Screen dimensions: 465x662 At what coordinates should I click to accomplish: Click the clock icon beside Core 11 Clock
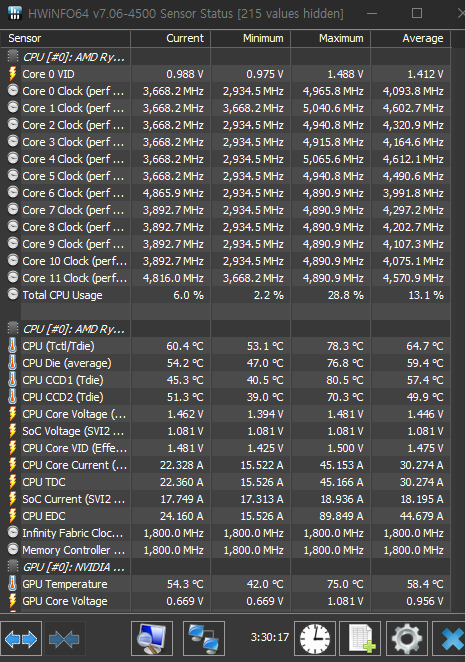[x=13, y=277]
